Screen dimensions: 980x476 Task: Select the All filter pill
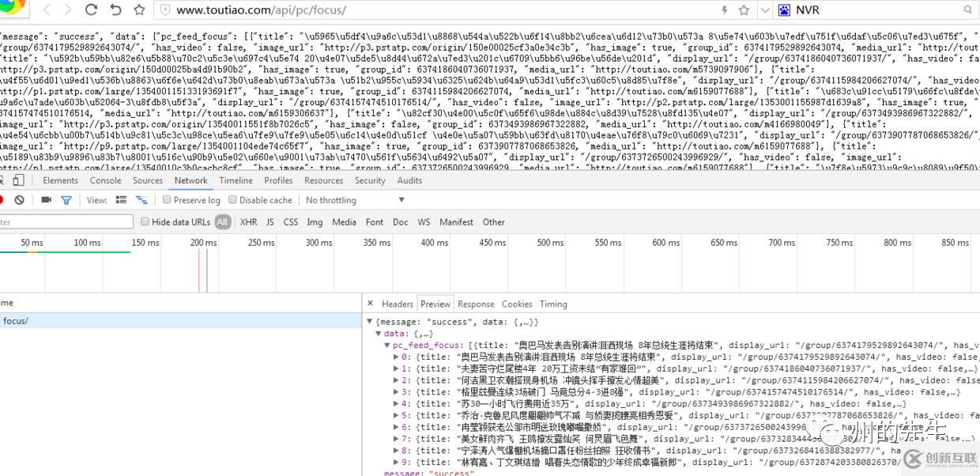pyautogui.click(x=223, y=222)
